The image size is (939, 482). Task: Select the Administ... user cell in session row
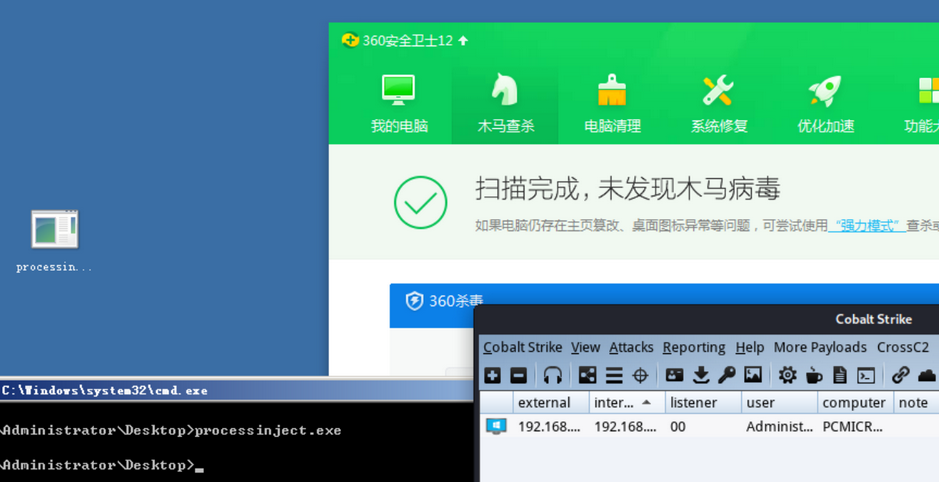pos(779,426)
